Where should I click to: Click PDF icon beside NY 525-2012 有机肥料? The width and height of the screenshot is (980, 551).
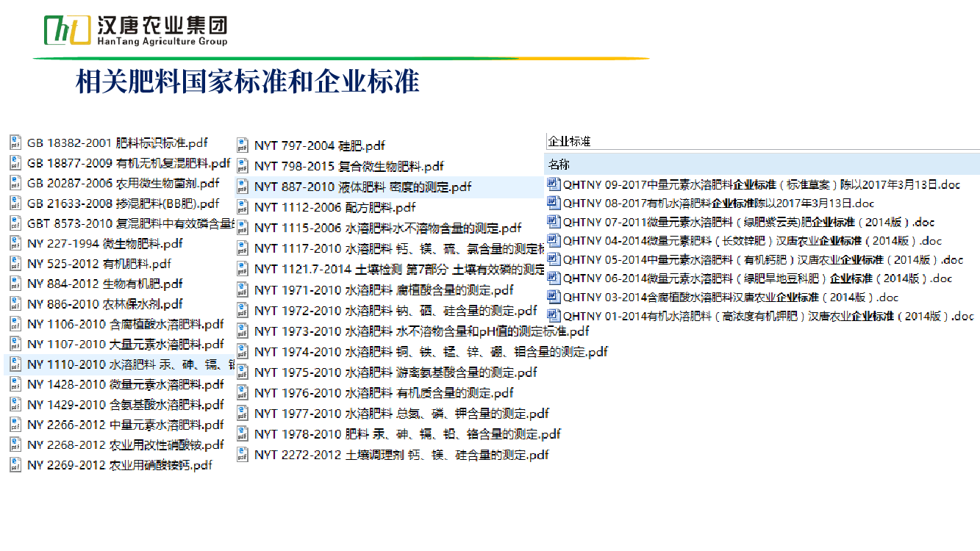(x=15, y=263)
